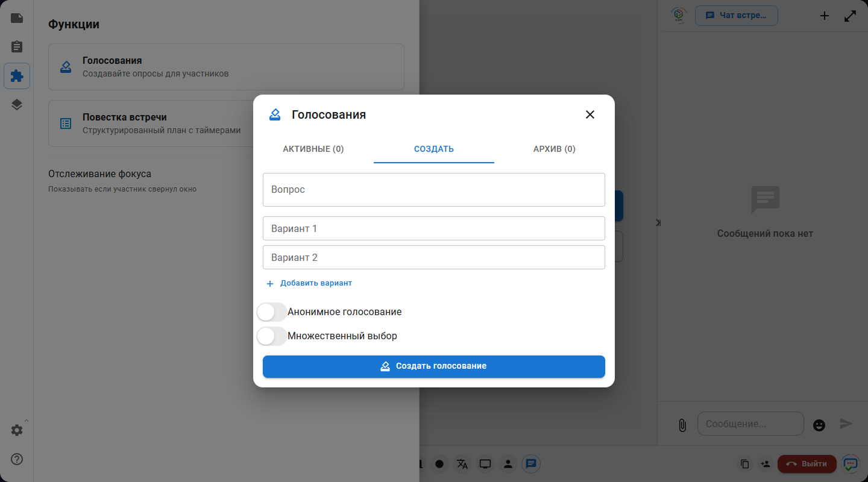Click the Создать голосование button
Screen dimensions: 868x482
coord(434,366)
